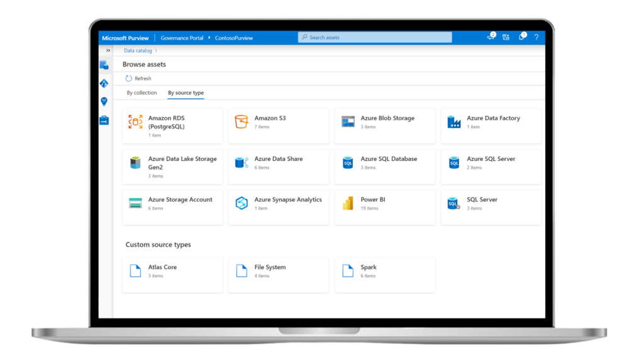The width and height of the screenshot is (644, 362).
Task: Open the SQL Server title text
Action: click(482, 199)
